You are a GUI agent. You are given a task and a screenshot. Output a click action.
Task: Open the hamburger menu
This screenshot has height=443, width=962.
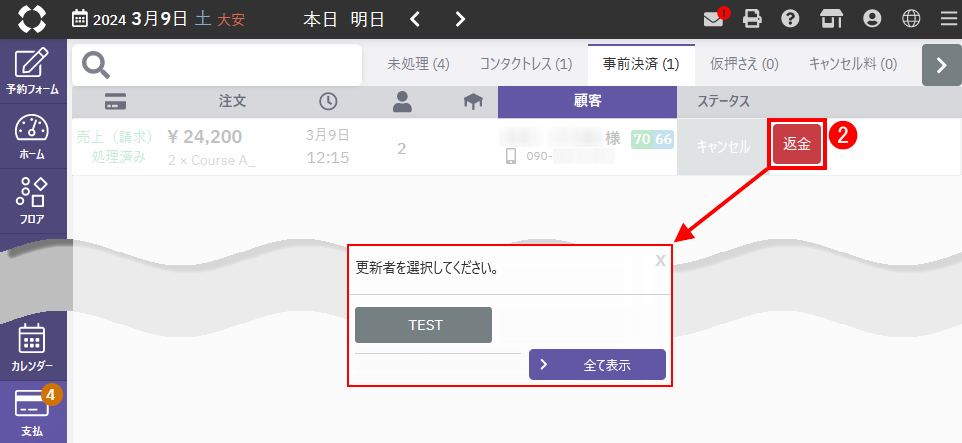pos(948,18)
